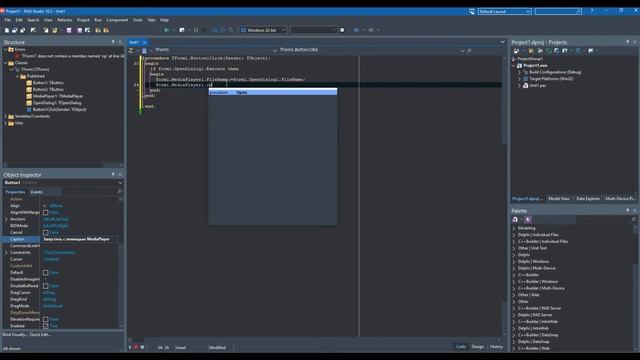
Task: Click the green refresh icon in the Projects toolbar
Action: point(549,51)
